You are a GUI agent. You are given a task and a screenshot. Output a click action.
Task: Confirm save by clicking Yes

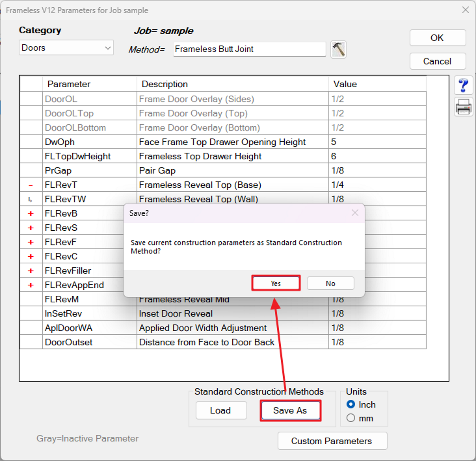pyautogui.click(x=276, y=283)
